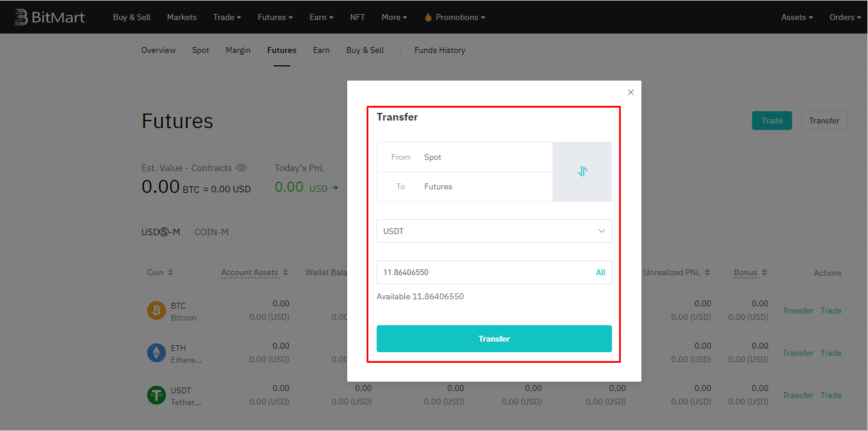The width and height of the screenshot is (868, 431).
Task: Switch to Overview tab
Action: pos(158,50)
